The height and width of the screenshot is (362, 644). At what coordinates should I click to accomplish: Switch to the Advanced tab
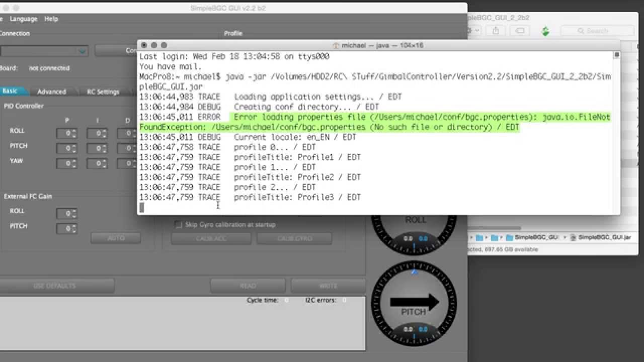(52, 92)
